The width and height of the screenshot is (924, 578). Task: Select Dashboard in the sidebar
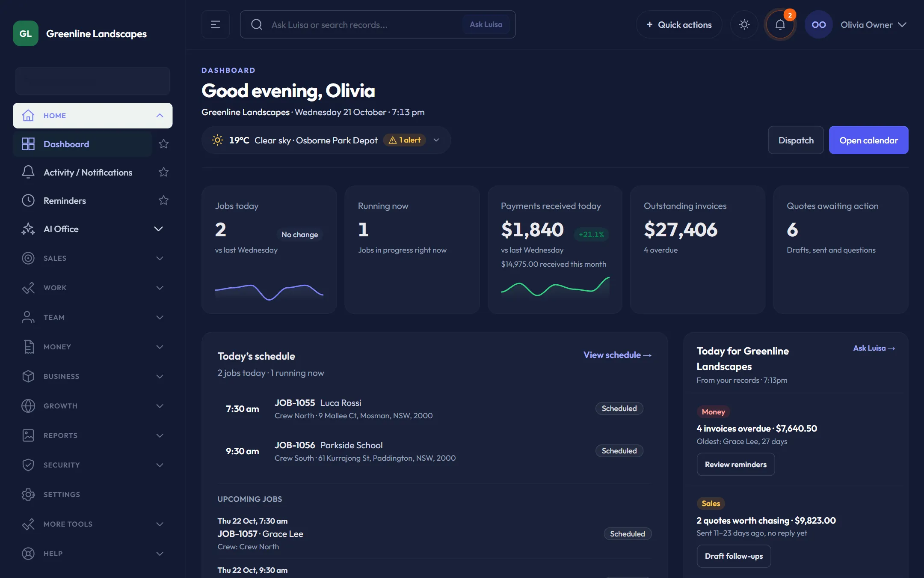pyautogui.click(x=83, y=144)
